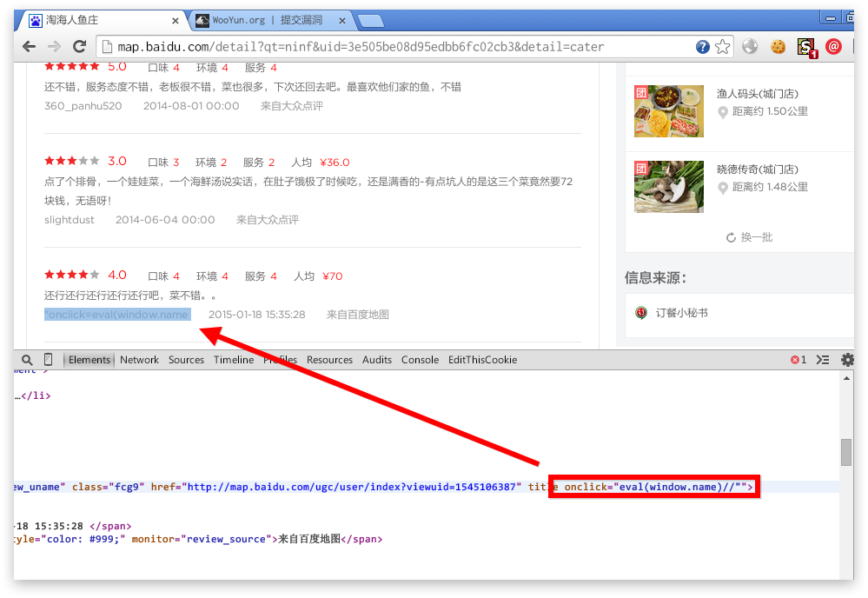Click location pin beside 距离约 1.48公里

click(722, 189)
